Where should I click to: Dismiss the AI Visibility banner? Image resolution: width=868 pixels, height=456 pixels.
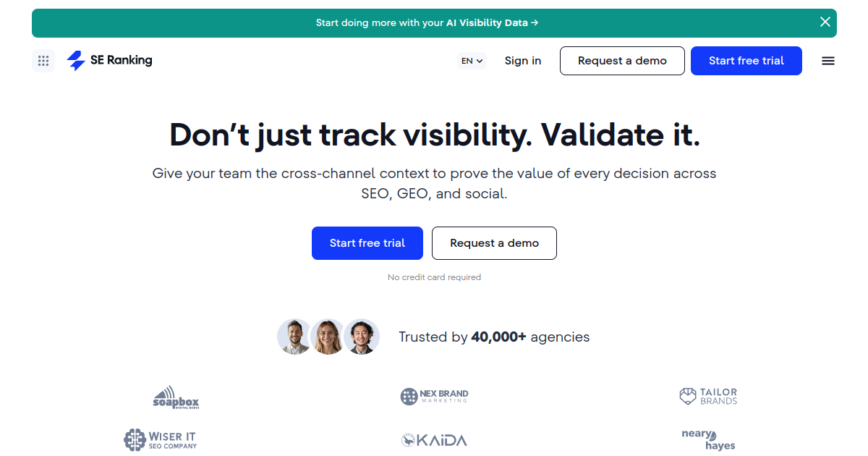coord(825,22)
